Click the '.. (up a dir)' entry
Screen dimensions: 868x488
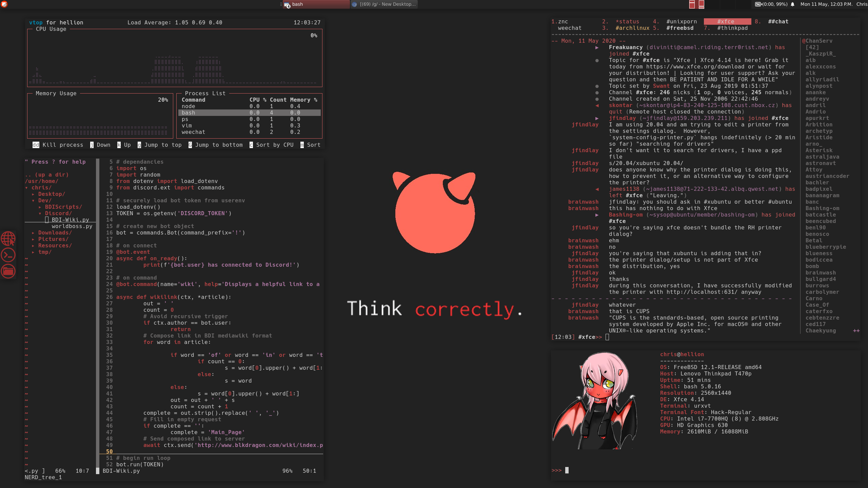tap(47, 175)
